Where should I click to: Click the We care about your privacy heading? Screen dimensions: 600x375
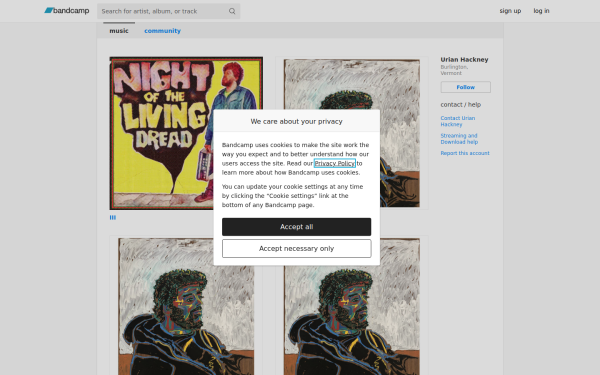click(297, 121)
